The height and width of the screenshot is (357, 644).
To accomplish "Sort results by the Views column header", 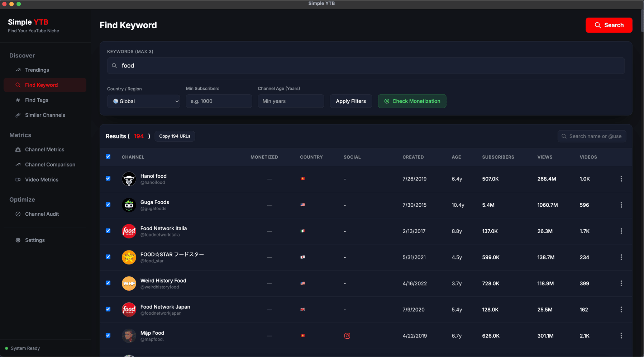I will pyautogui.click(x=544, y=157).
